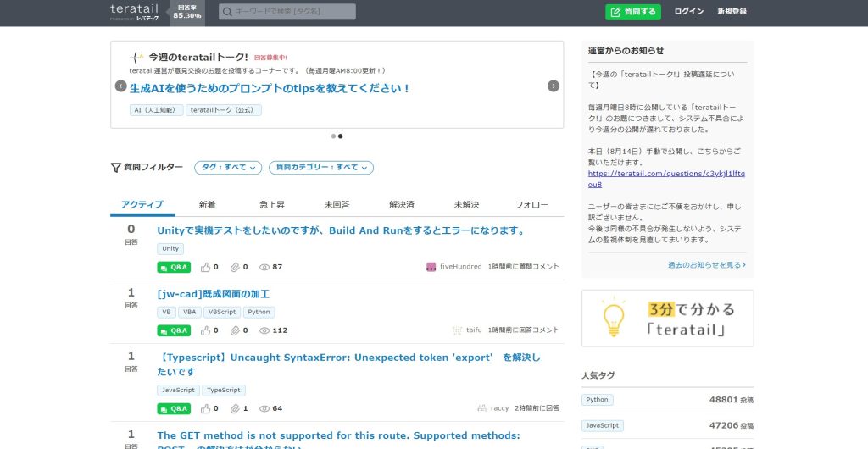Screen dimensions: 868x449
Task: Click the search magnifier icon
Action: pos(227,12)
